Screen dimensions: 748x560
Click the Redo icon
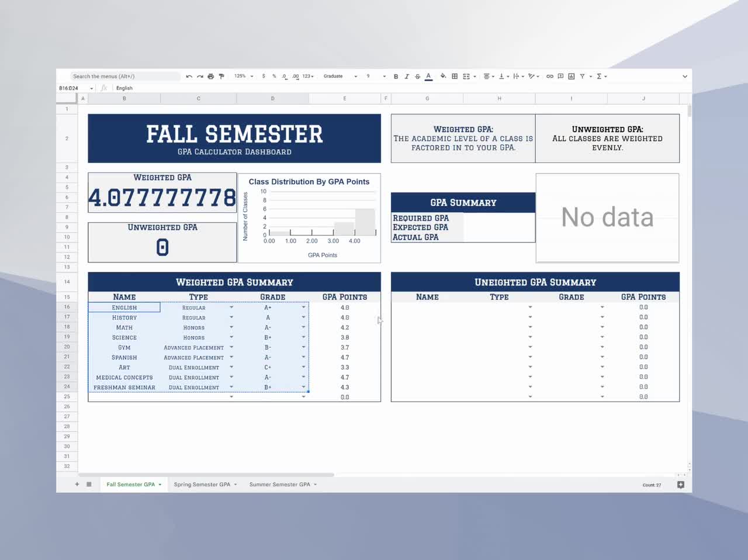click(x=199, y=76)
